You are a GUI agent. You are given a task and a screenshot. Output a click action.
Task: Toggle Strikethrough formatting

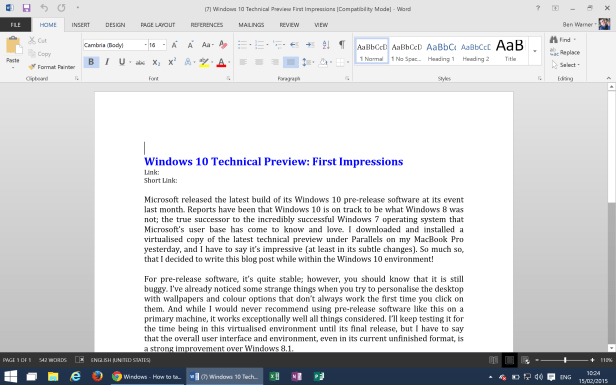[x=140, y=62]
